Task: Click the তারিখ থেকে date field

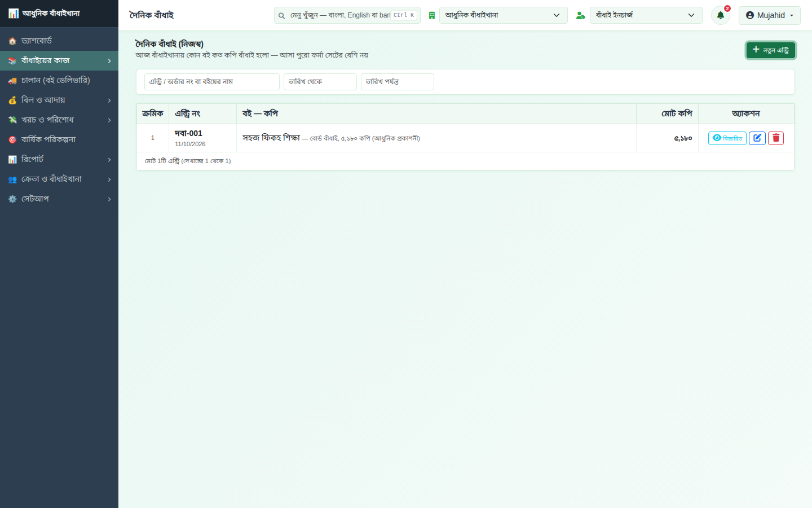Action: coord(320,82)
